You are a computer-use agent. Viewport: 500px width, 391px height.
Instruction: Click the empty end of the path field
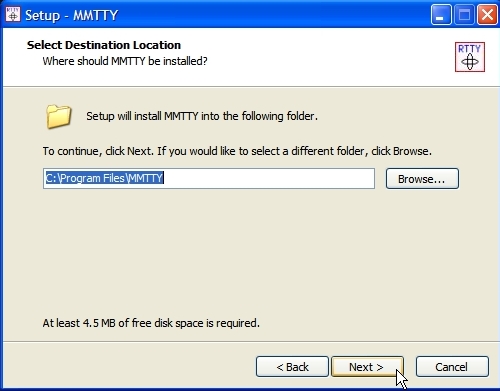pos(269,178)
